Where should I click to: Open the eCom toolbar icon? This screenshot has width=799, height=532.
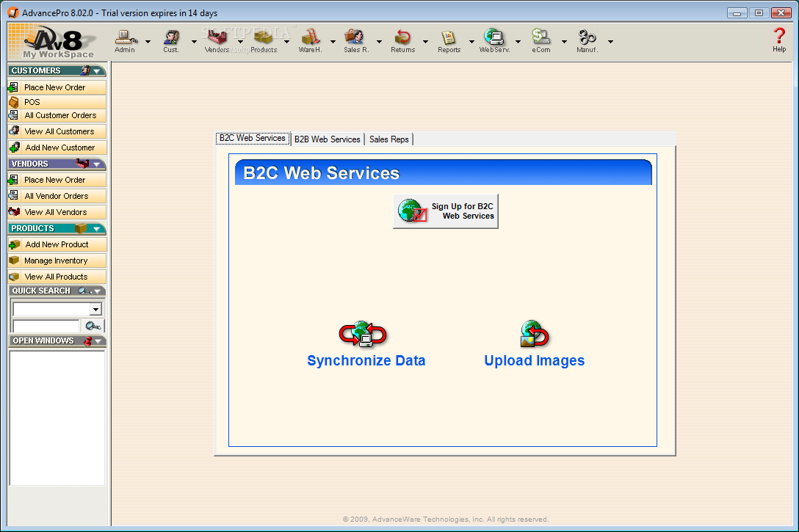click(x=540, y=41)
